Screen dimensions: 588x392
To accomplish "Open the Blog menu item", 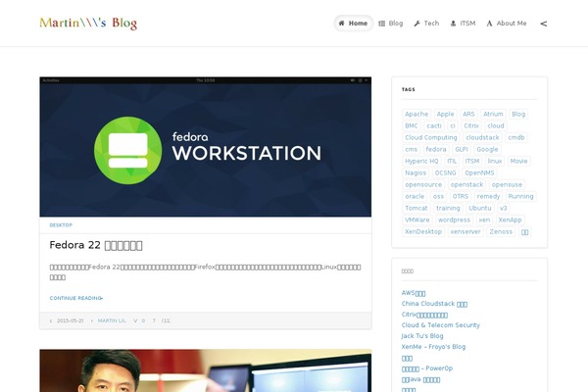I will 391,24.
